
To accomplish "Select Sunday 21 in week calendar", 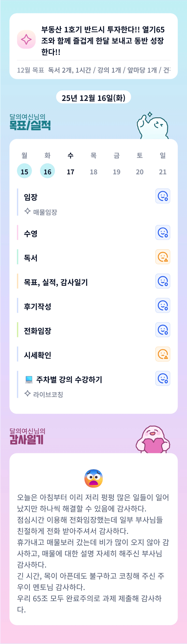I will 163,171.
